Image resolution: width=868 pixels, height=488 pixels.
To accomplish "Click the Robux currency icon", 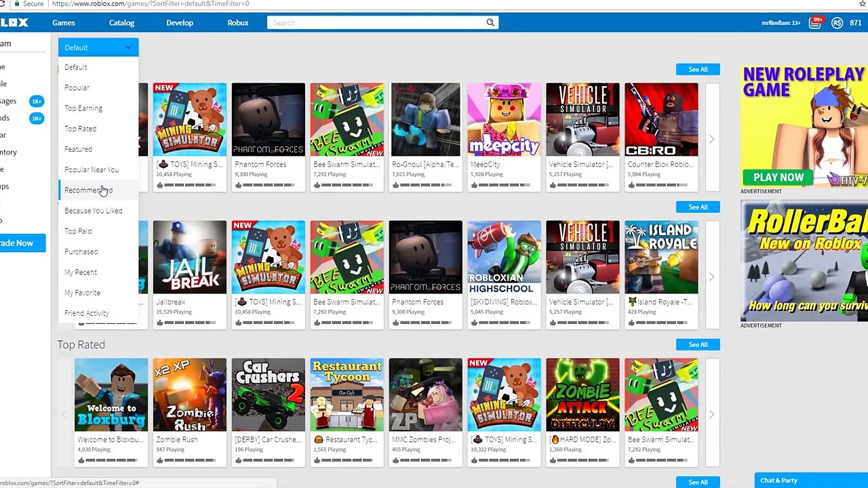I will click(x=837, y=23).
